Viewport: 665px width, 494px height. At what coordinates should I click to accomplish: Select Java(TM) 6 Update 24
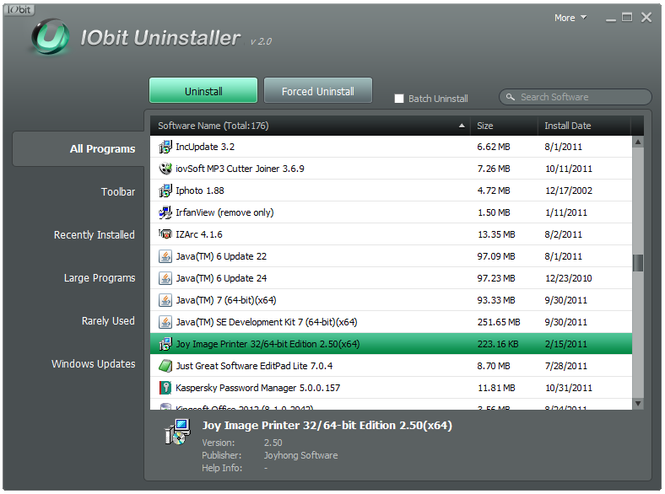[391, 279]
